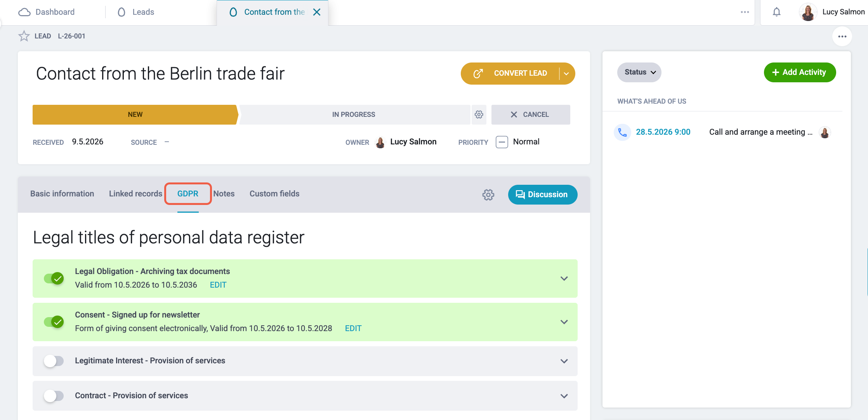Image resolution: width=868 pixels, height=420 pixels.
Task: Click the received date 9.5.2026
Action: point(88,142)
